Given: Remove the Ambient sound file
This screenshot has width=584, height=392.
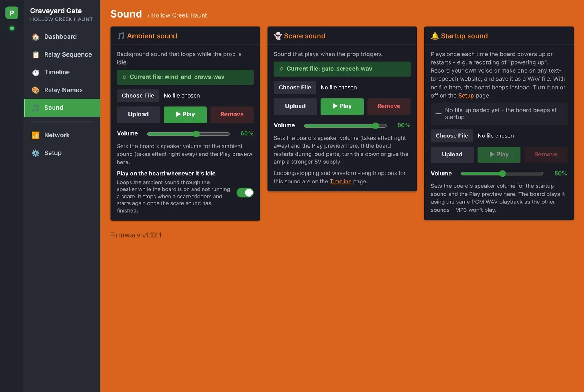Looking at the screenshot, I should (x=232, y=115).
